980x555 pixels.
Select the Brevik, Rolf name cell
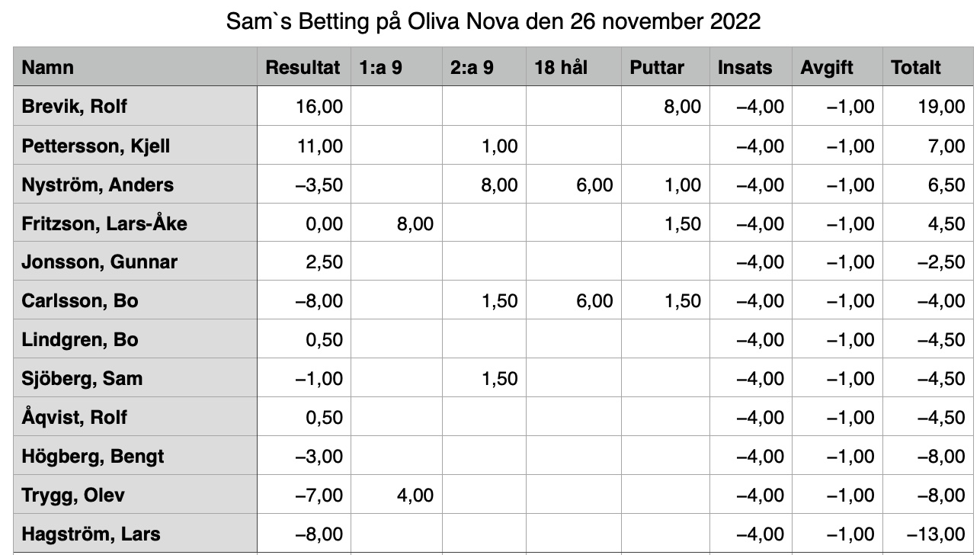point(136,107)
